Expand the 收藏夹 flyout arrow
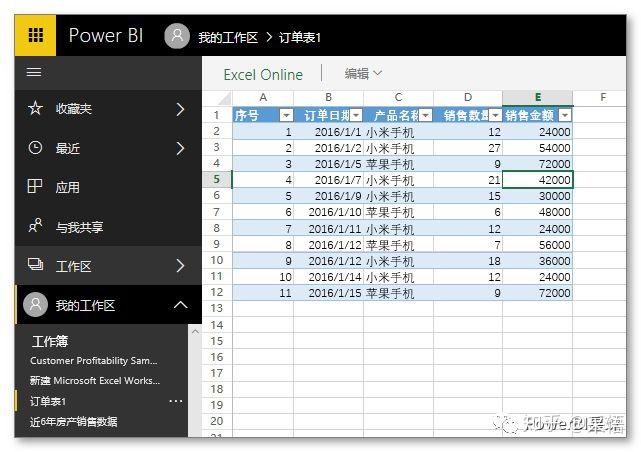The width and height of the screenshot is (641, 452). 180,109
